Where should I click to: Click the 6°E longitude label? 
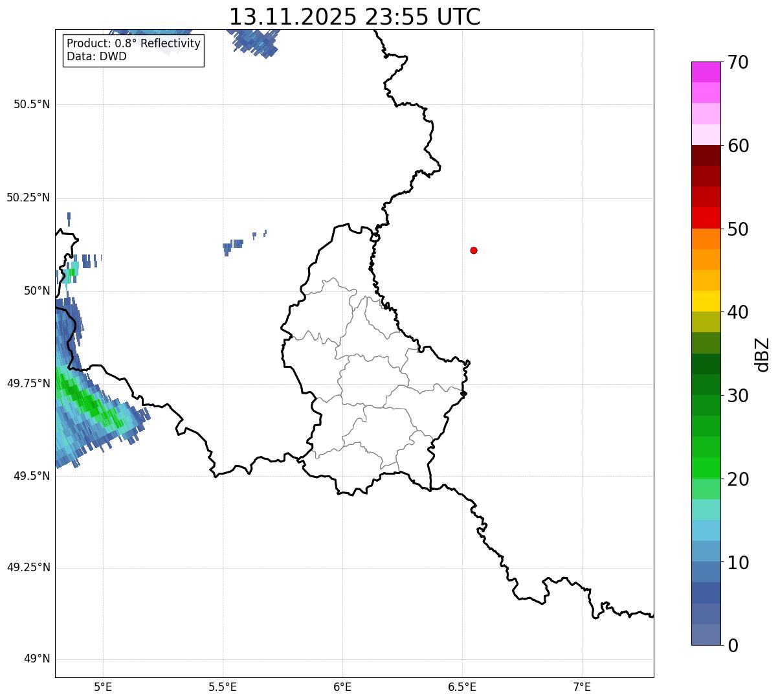(342, 686)
